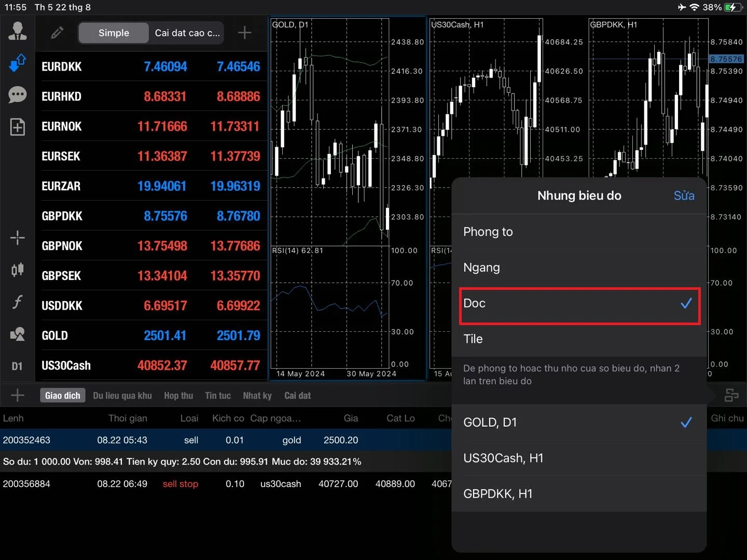Select the Simple view tab
The width and height of the screenshot is (747, 560).
coord(114,33)
